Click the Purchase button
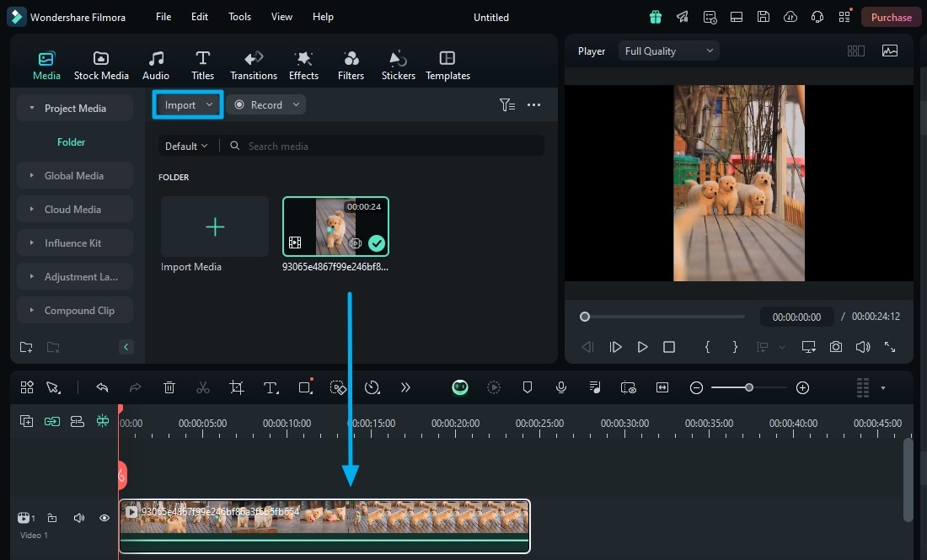927x560 pixels. (x=891, y=17)
